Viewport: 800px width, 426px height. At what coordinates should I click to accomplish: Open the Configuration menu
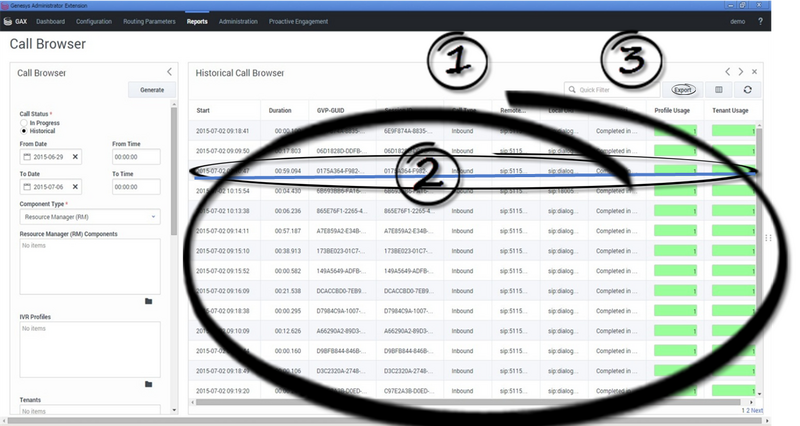pos(94,21)
